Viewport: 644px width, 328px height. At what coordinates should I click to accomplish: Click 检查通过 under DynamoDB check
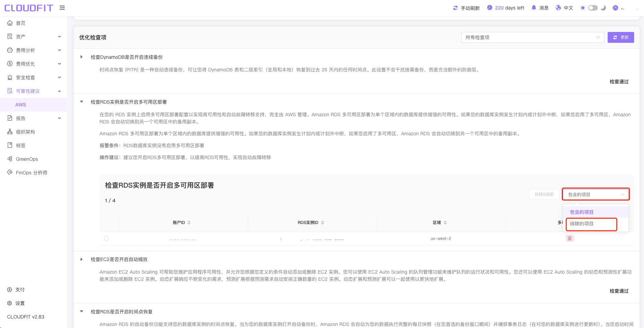(619, 82)
